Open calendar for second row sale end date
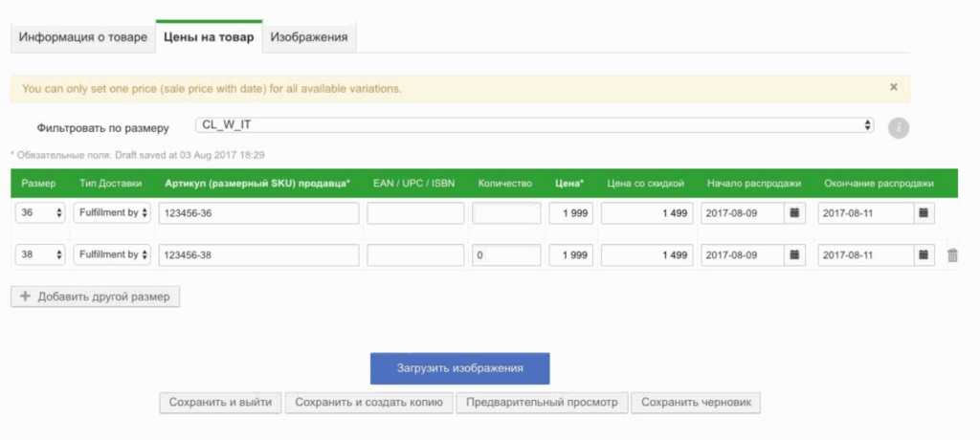The width and height of the screenshot is (980, 440). tap(923, 255)
